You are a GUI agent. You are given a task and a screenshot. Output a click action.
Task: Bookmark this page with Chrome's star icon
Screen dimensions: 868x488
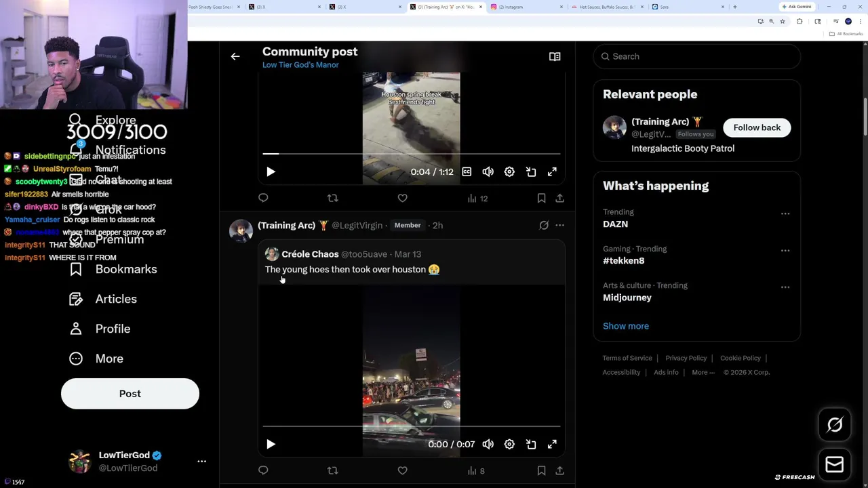point(783,22)
